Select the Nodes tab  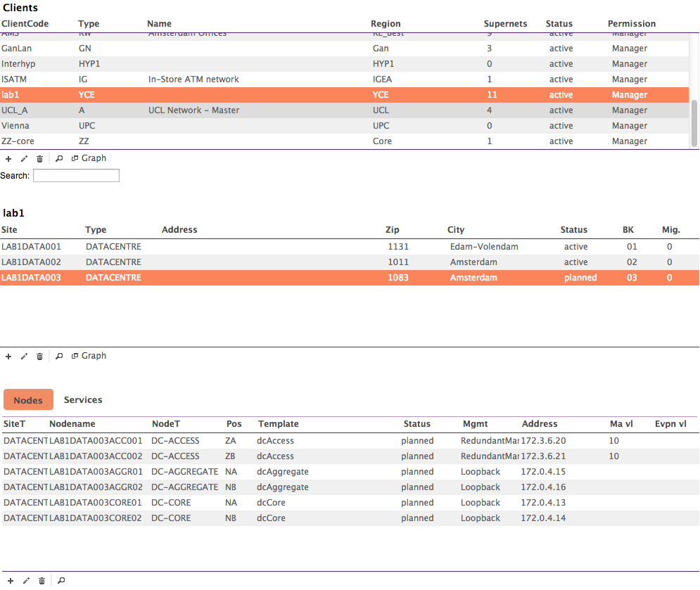(28, 400)
